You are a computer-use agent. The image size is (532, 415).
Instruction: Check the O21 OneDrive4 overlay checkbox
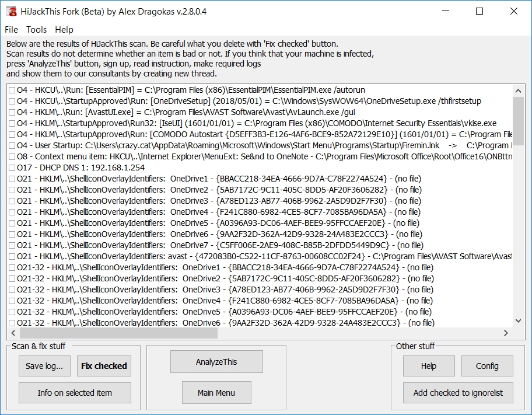click(12, 212)
